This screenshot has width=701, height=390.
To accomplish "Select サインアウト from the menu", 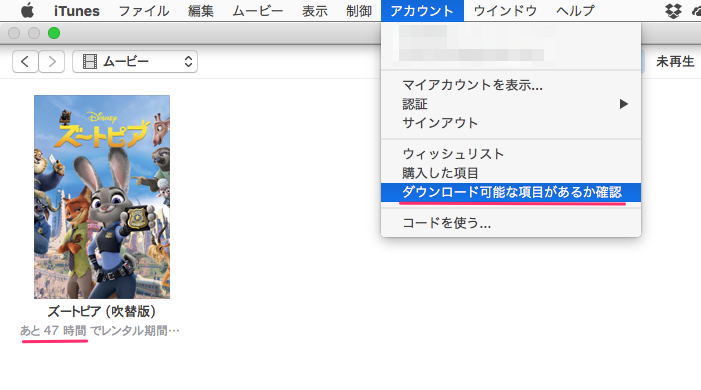I will [x=511, y=123].
